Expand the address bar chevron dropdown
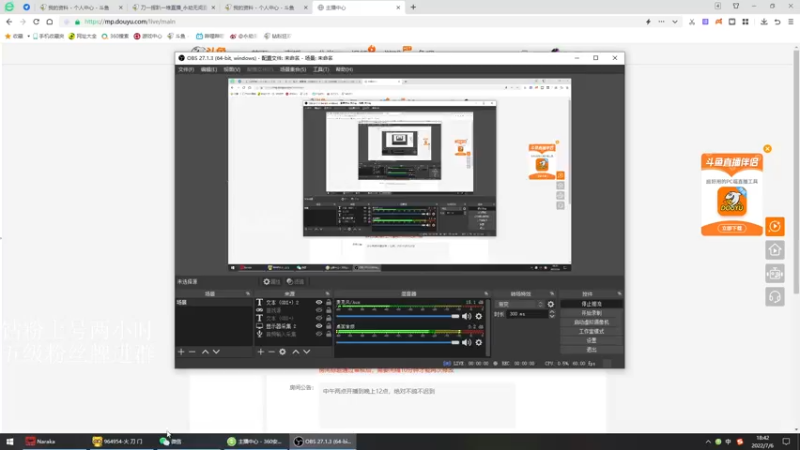The height and width of the screenshot is (450, 800). (x=675, y=22)
